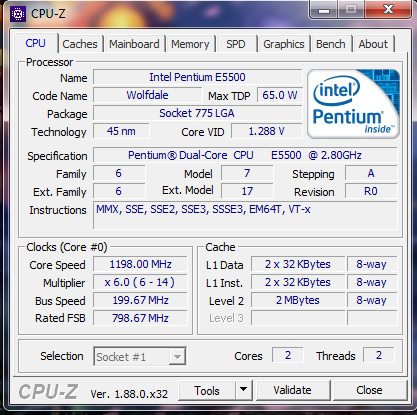Click the Stepping value 'A'
Image resolution: width=417 pixels, height=415 pixels.
pos(371,173)
